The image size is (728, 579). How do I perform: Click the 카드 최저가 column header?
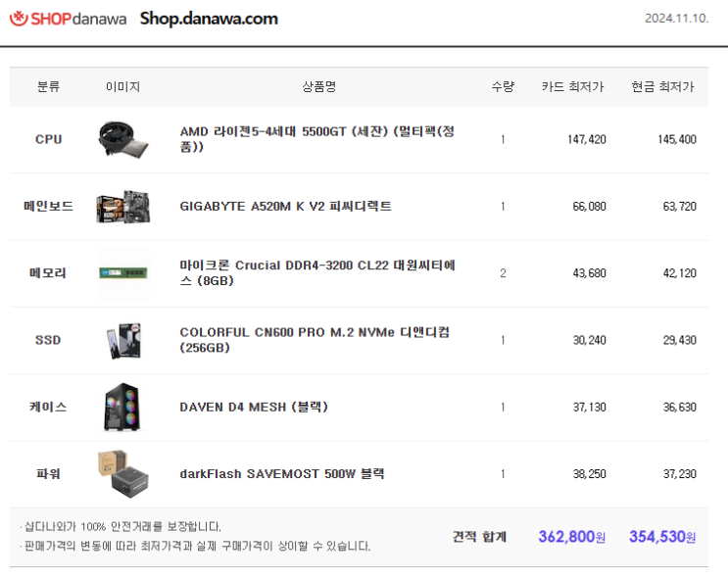572,86
